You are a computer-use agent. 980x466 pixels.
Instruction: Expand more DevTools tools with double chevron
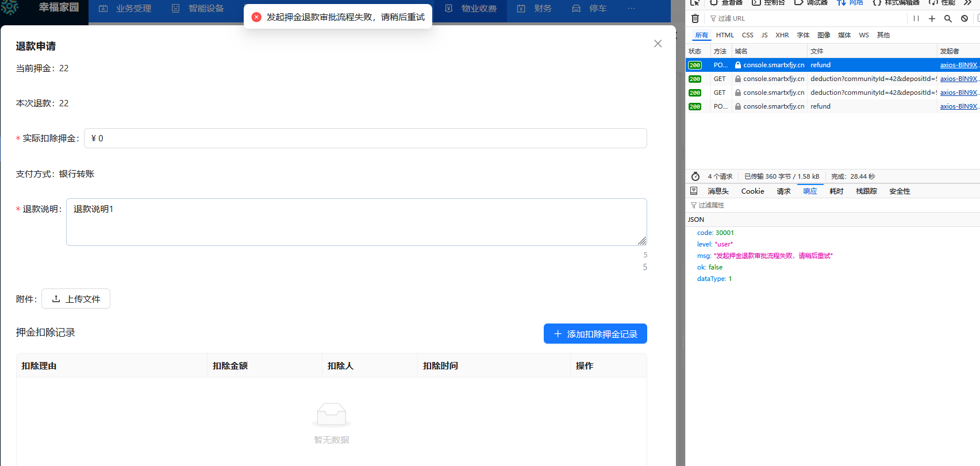tap(968, 2)
